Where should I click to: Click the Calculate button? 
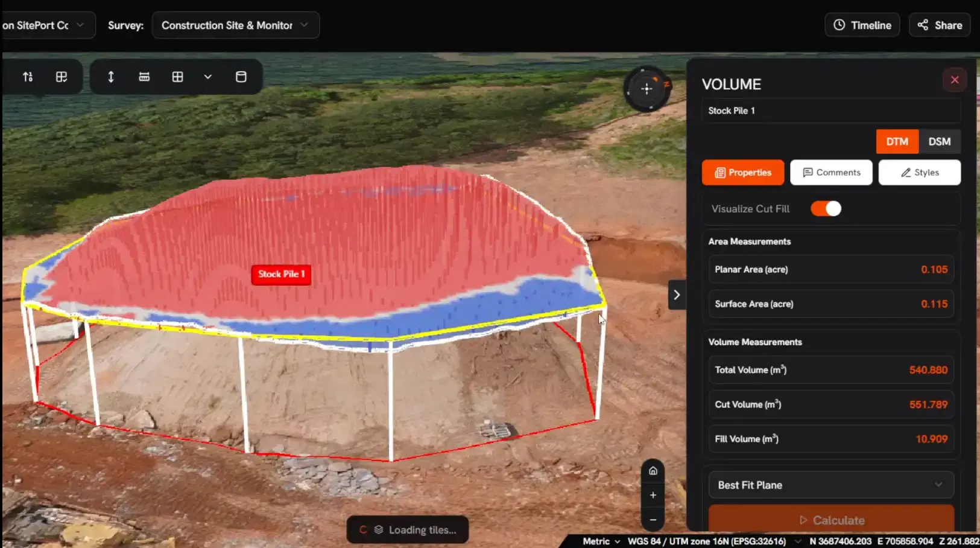click(830, 520)
